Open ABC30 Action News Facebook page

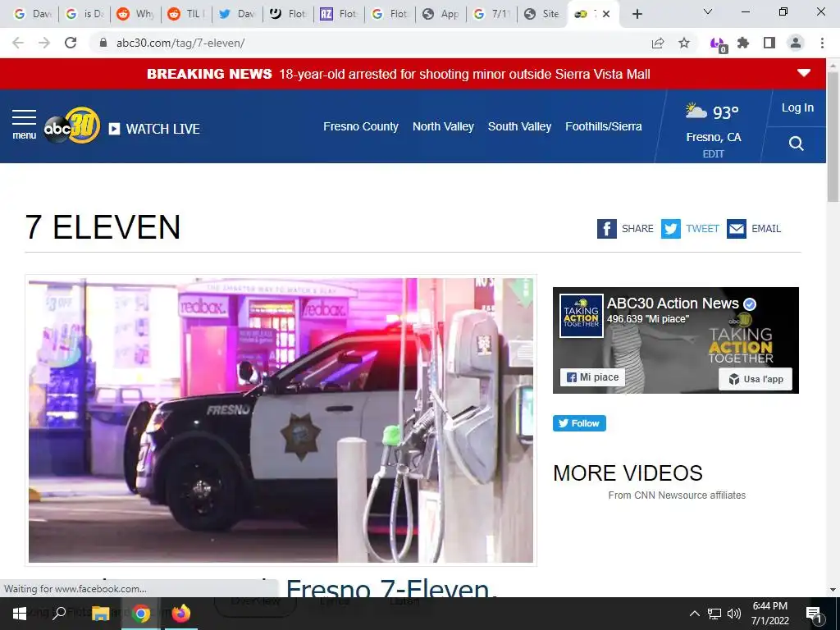(x=673, y=304)
